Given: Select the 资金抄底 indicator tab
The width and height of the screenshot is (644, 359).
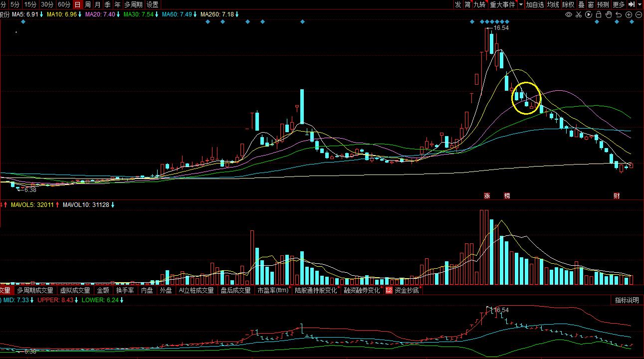Looking at the screenshot, I should pos(408,290).
